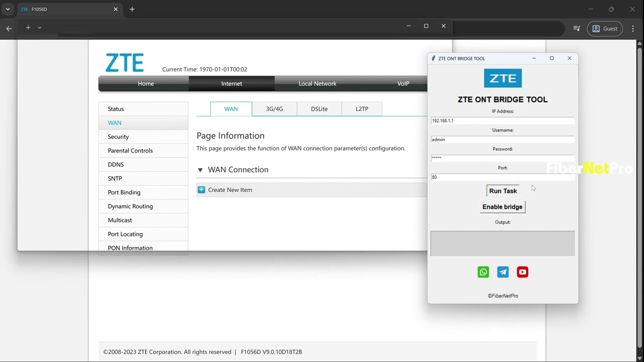The image size is (644, 362).
Task: Focus the IP Address field
Action: (x=503, y=121)
